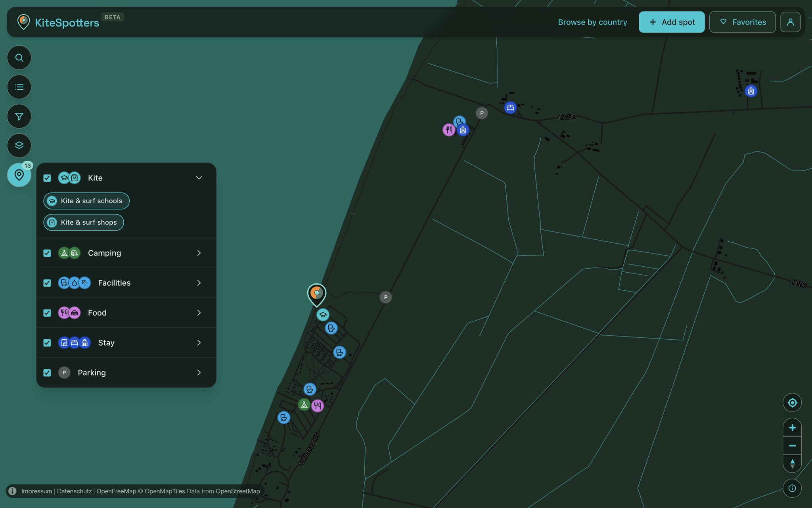Image resolution: width=812 pixels, height=508 pixels.
Task: Expand the Stay category chevron
Action: [199, 343]
